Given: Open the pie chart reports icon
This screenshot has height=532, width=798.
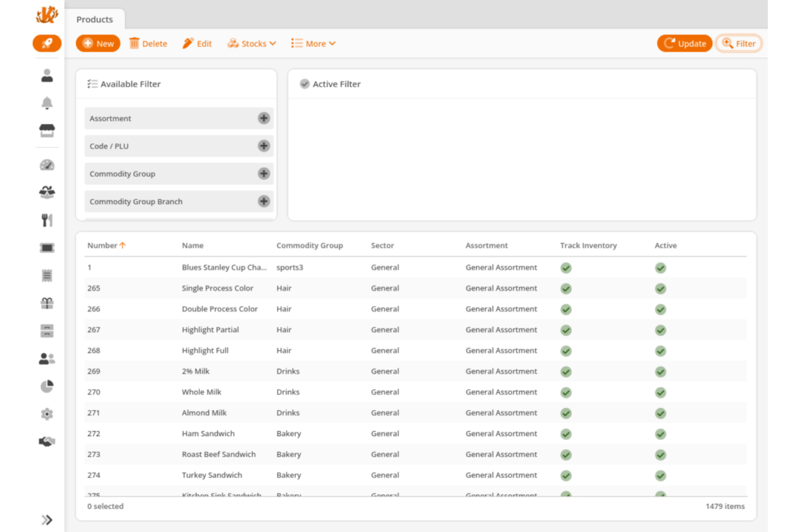Looking at the screenshot, I should (x=47, y=386).
